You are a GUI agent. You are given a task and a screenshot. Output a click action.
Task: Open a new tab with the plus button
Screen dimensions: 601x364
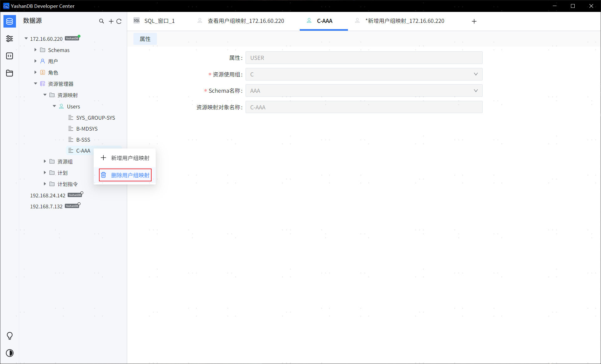(474, 21)
